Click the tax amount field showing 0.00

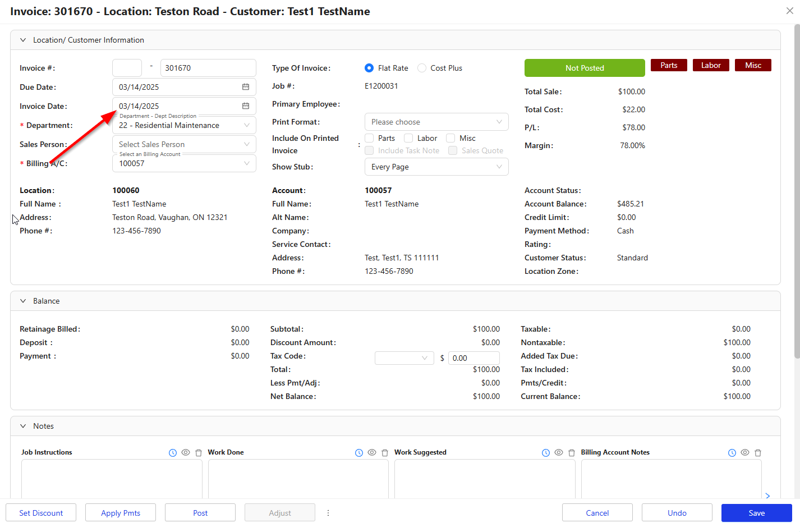474,358
